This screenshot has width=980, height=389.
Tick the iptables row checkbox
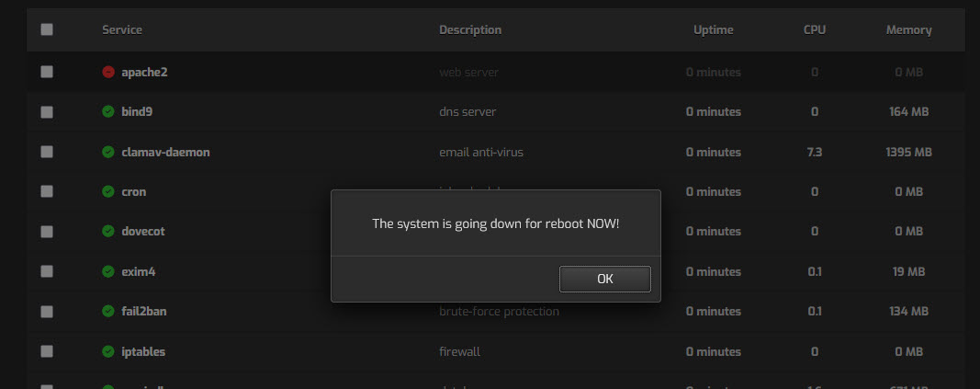click(47, 351)
